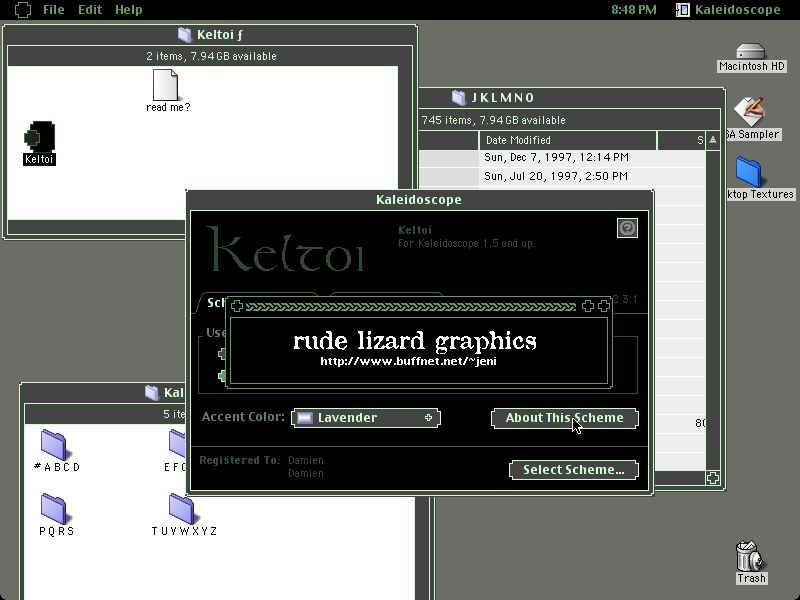The image size is (800, 600).
Task: Select the "# A B C D" folder
Action: coord(54,444)
